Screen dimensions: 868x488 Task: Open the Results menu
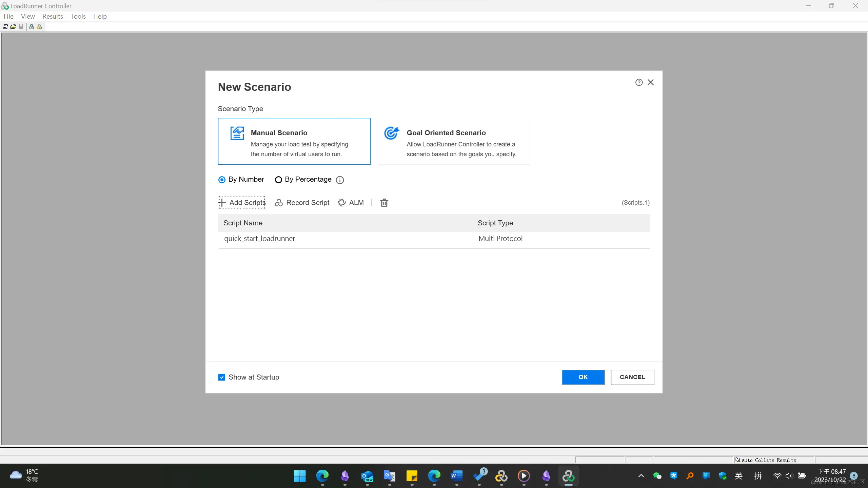pyautogui.click(x=53, y=16)
